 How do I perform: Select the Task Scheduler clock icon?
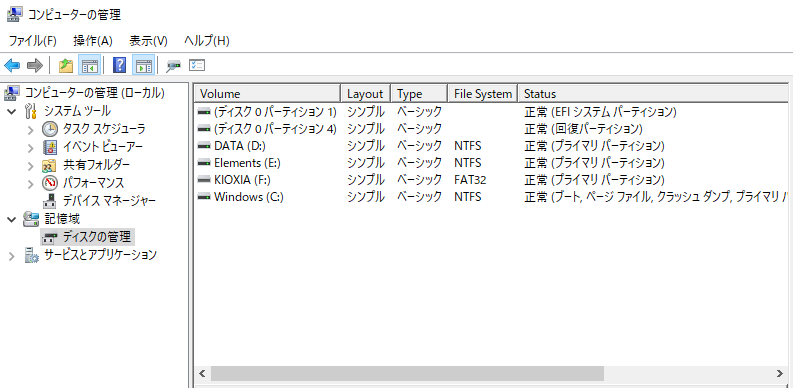coord(50,129)
